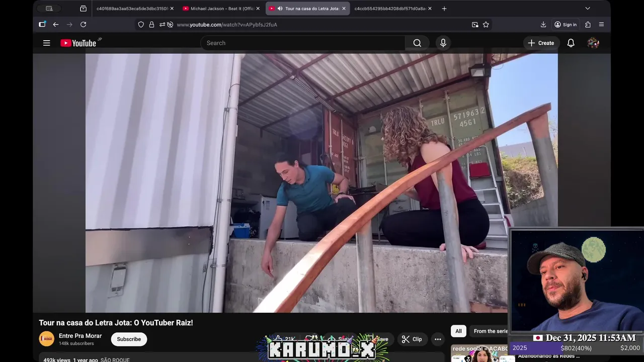
Task: Select the All filter chip
Action: tap(458, 331)
